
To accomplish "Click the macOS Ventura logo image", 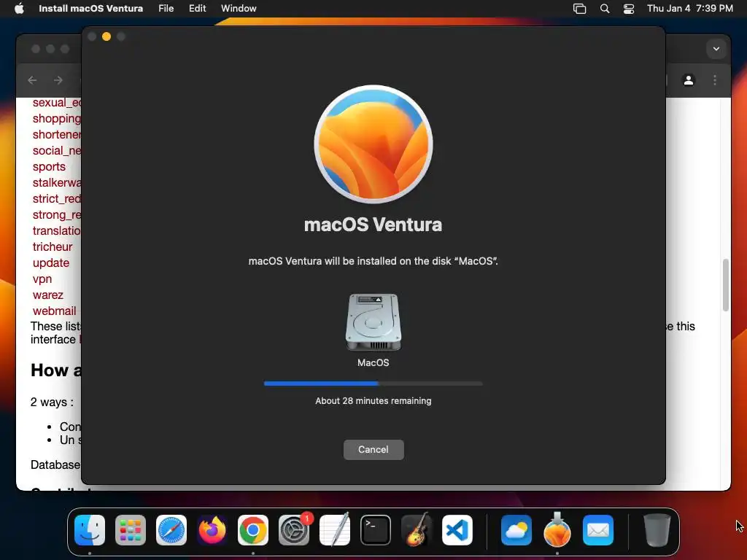I will [373, 144].
